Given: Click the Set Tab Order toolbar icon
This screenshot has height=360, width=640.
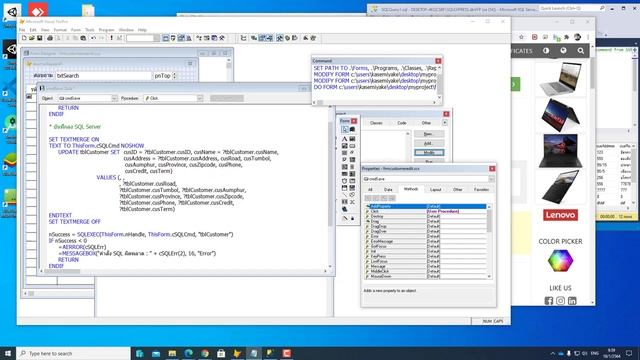Looking at the screenshot, I should point(244,38).
